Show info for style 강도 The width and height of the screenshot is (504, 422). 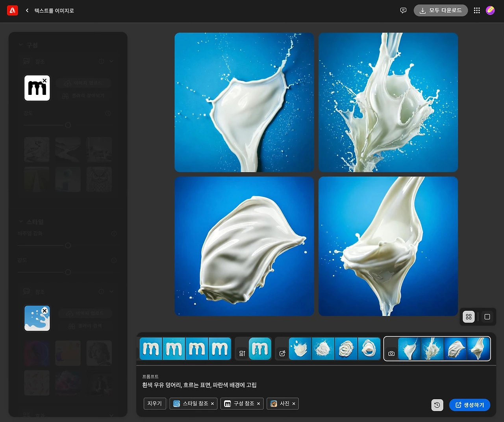click(x=114, y=260)
